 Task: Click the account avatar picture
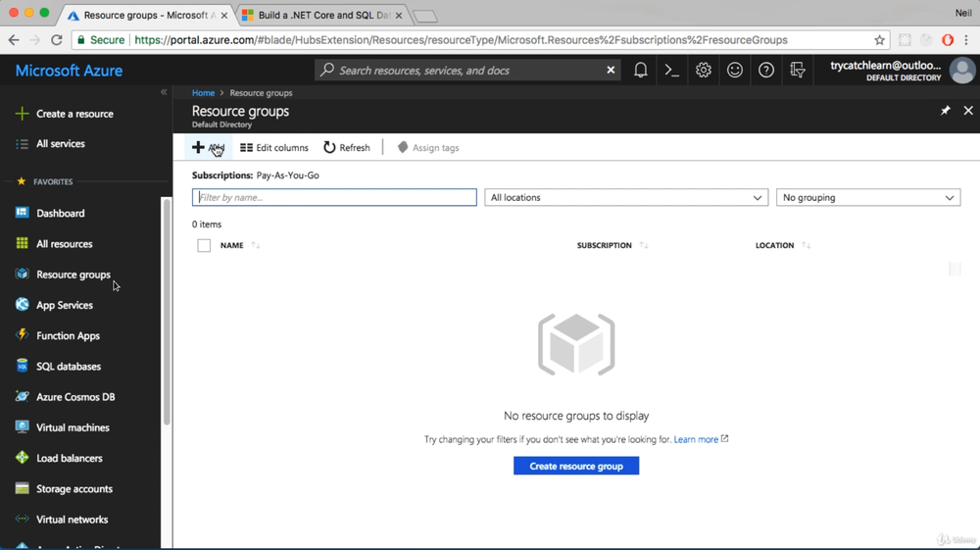pos(962,70)
